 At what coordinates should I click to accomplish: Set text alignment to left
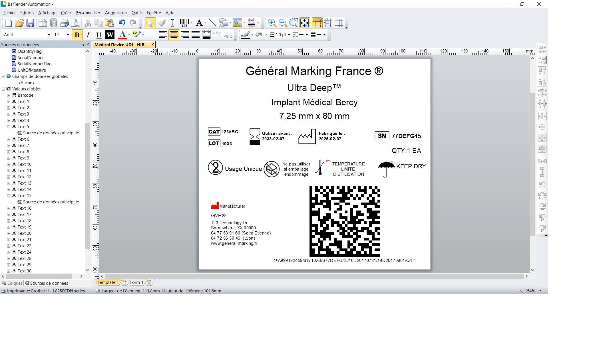point(163,35)
